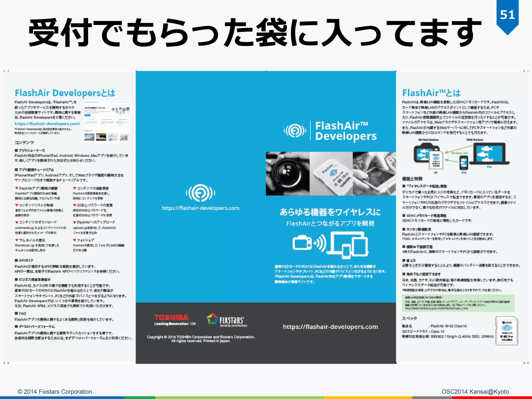The width and height of the screenshot is (532, 399).
Task: Click the Copyright 2014 TOSHIBA and Fixstars notice
Action: tap(201, 339)
